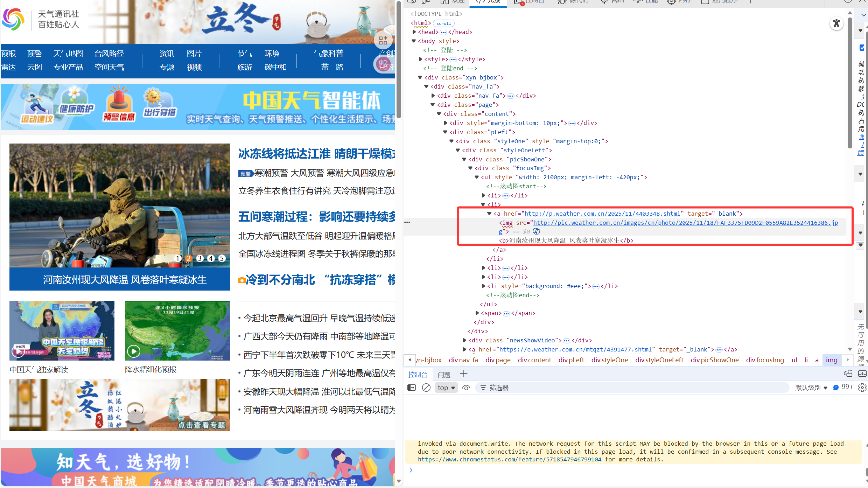This screenshot has width=868, height=488.
Task: Click inside the 筛选器 filter field
Action: click(x=560, y=388)
